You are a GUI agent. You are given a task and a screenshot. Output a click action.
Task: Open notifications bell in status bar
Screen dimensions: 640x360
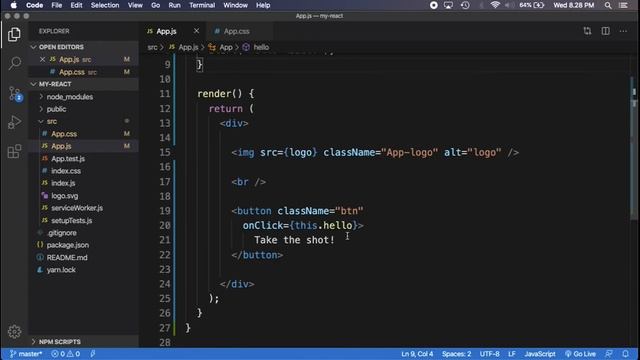point(625,354)
